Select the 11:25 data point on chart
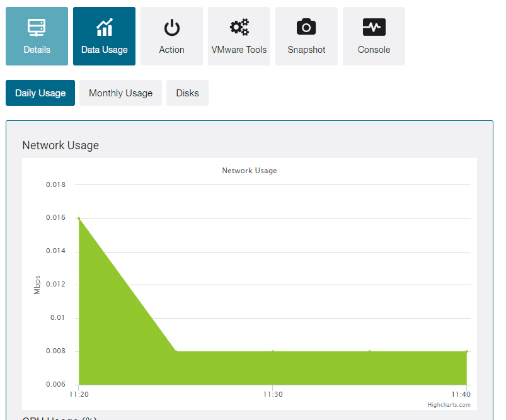The width and height of the screenshot is (506, 420). pyautogui.click(x=176, y=351)
